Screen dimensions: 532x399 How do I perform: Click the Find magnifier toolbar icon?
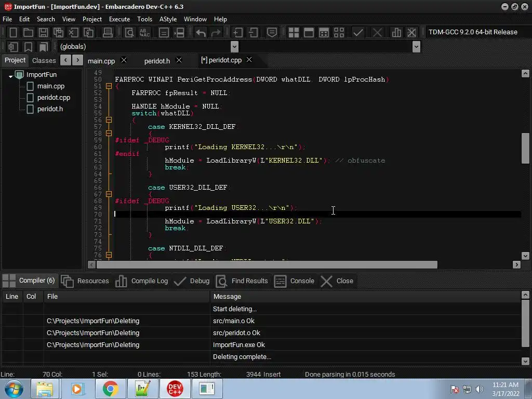(x=129, y=33)
